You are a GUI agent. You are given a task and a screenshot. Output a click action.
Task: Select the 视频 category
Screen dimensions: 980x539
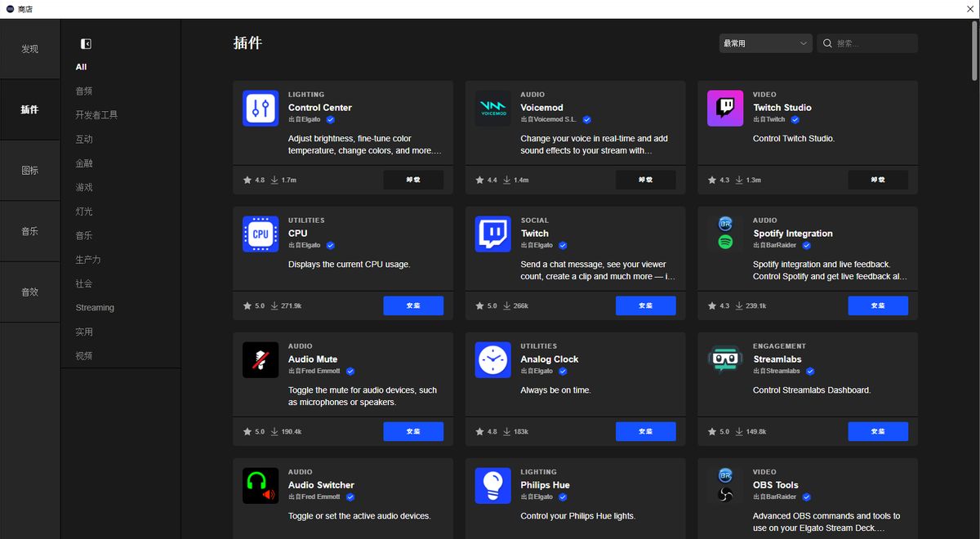(84, 356)
